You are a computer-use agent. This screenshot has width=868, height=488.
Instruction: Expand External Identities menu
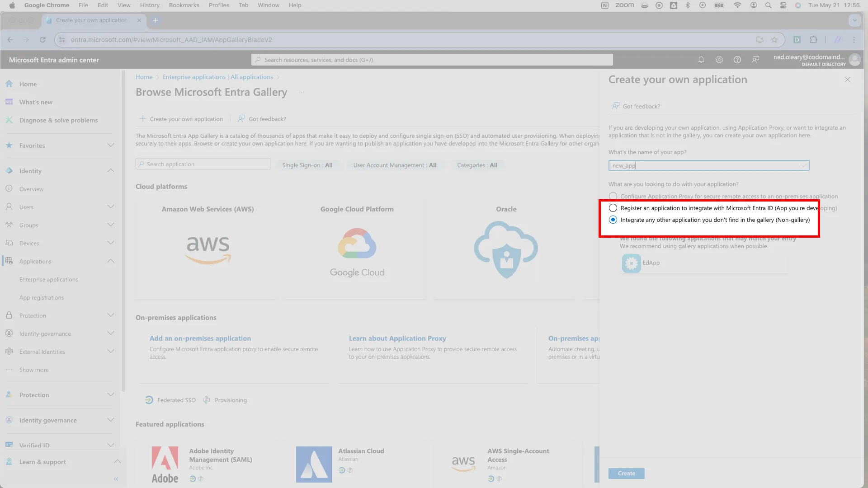pos(111,352)
